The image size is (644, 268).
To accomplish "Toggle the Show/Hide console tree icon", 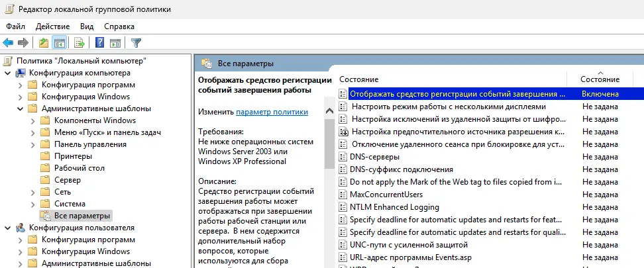I will [x=60, y=43].
